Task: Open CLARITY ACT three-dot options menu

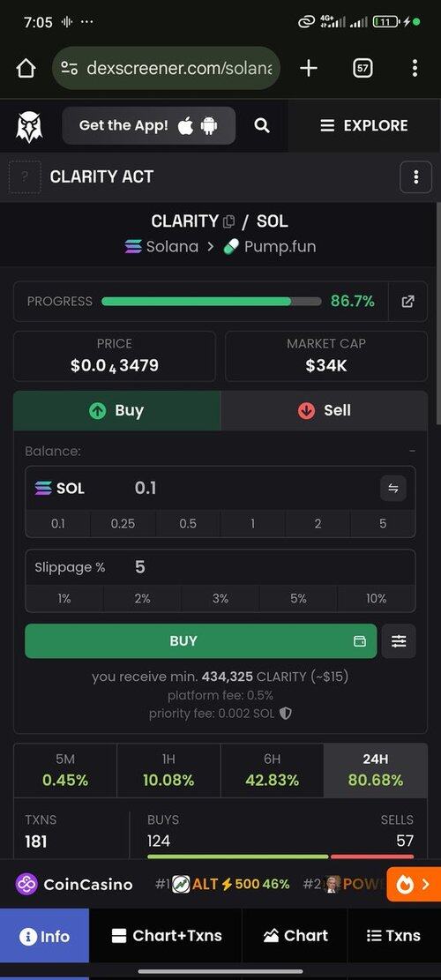Action: coord(416,177)
